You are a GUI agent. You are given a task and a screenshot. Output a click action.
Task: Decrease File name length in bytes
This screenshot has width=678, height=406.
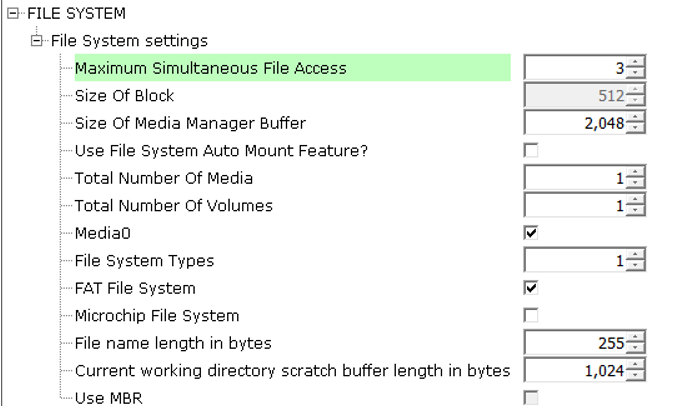[635, 348]
